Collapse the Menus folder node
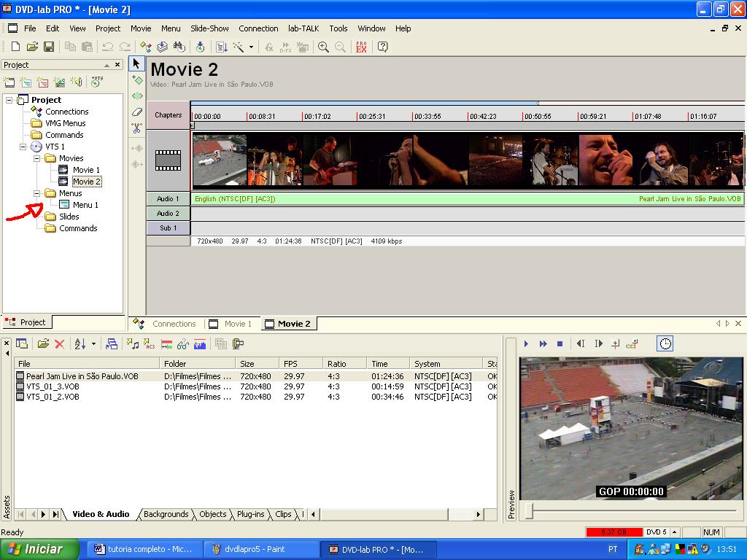The width and height of the screenshot is (747, 560). click(36, 193)
